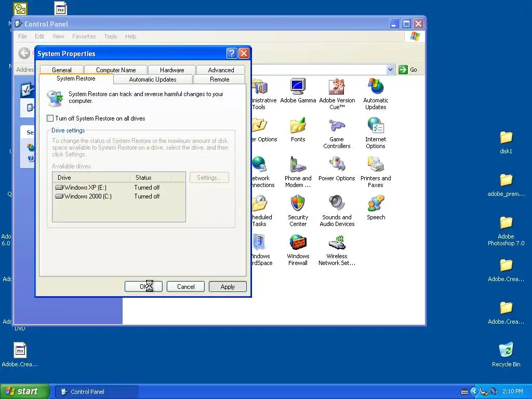The width and height of the screenshot is (532, 399).
Task: Click the Settings... button for drives
Action: tap(209, 178)
